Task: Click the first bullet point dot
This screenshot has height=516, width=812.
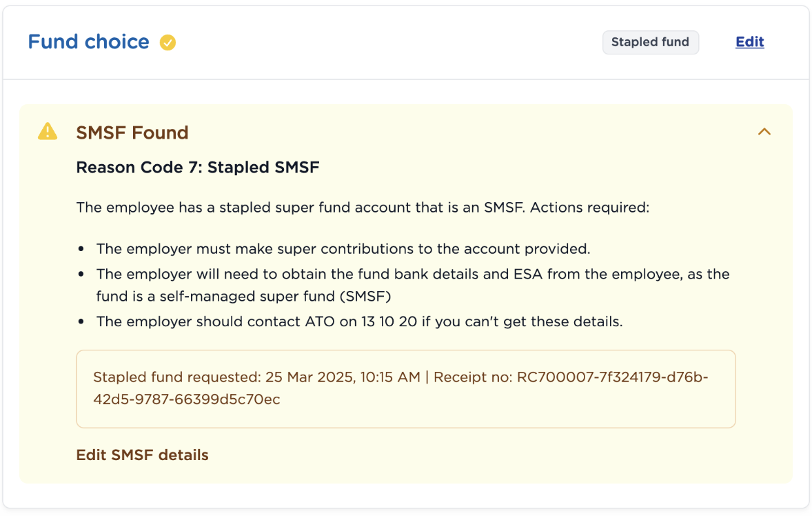Action: (82, 249)
